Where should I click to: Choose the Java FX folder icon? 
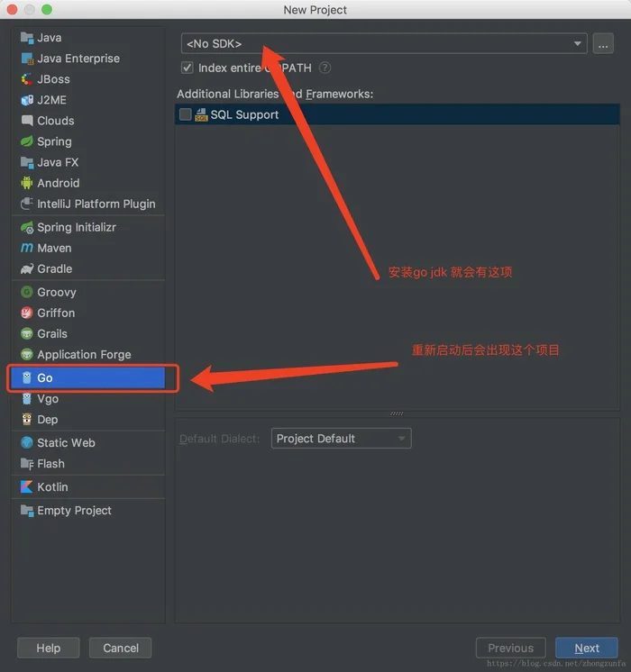point(27,162)
